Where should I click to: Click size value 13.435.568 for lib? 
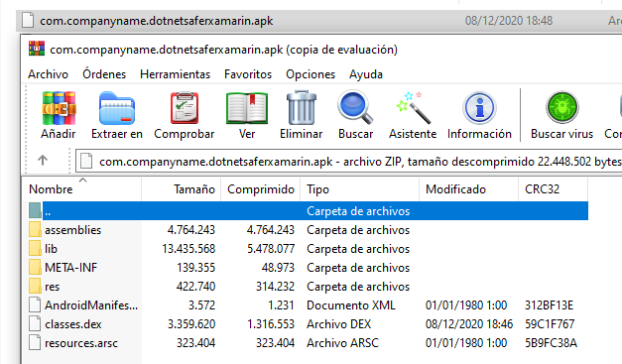(188, 249)
